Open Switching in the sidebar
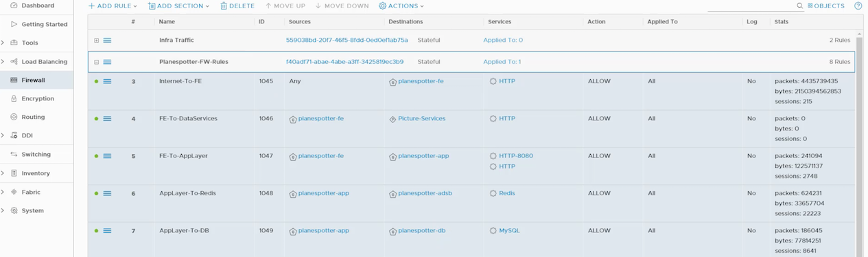Viewport: 868px width, 257px height. [36, 155]
